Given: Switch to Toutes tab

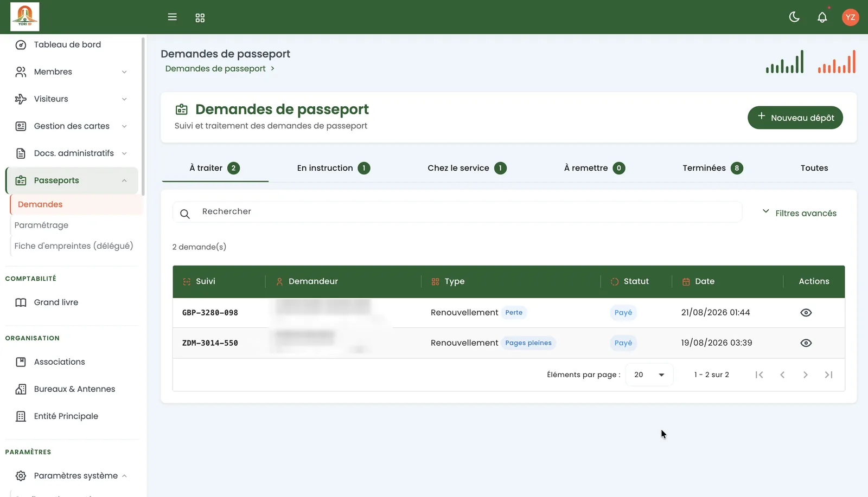Looking at the screenshot, I should 814,168.
